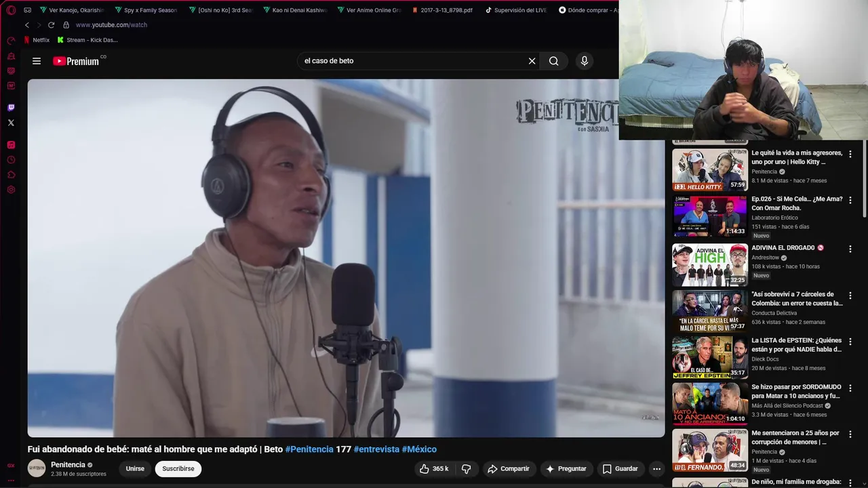Open options menu for 25 años video
This screenshot has width=868, height=488.
click(850, 434)
